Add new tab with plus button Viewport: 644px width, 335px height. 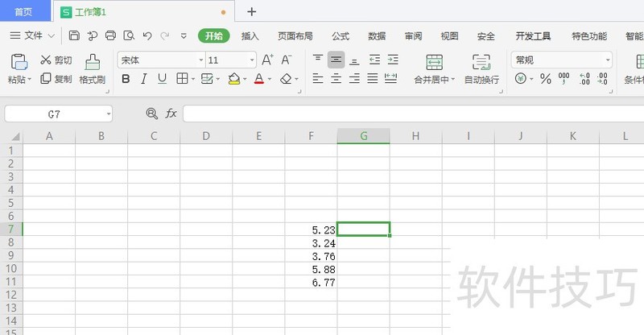point(252,11)
